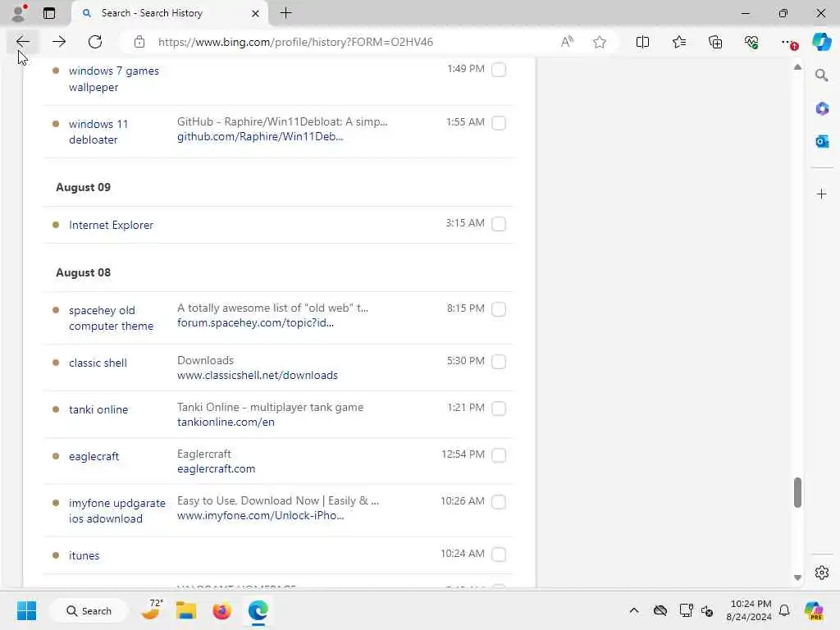Open the Favorites list
840x630 pixels.
678,42
